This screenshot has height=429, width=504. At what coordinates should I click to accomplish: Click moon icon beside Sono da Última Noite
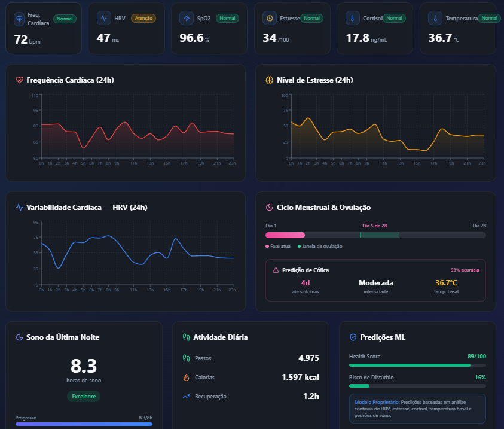pos(19,337)
